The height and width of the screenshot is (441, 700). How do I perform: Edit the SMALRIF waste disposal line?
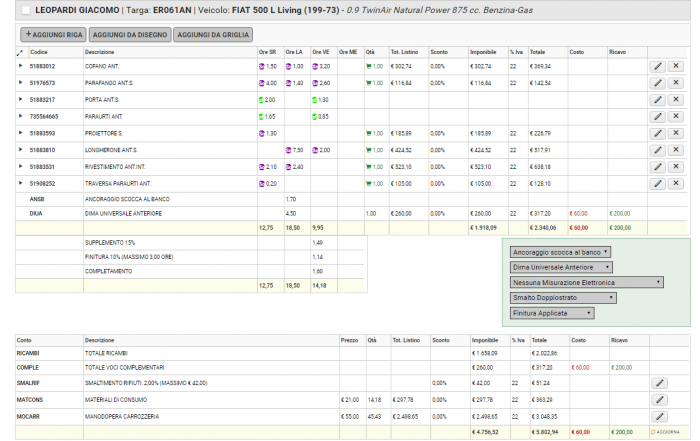pos(660,383)
